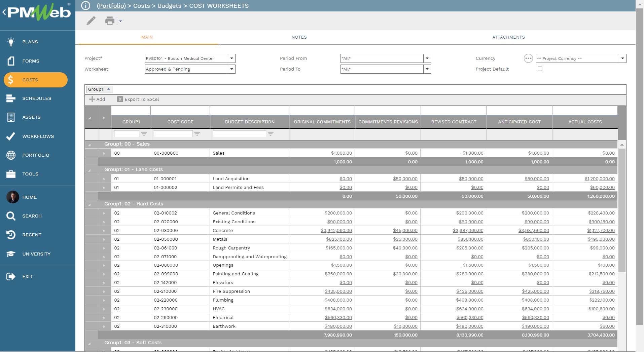Open the Project dropdown
The width and height of the screenshot is (644, 352).
(x=231, y=58)
